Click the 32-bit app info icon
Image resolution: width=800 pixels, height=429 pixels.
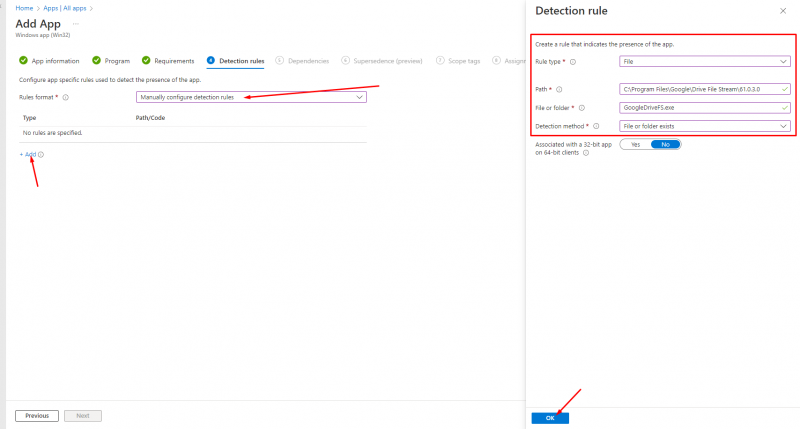[586, 153]
